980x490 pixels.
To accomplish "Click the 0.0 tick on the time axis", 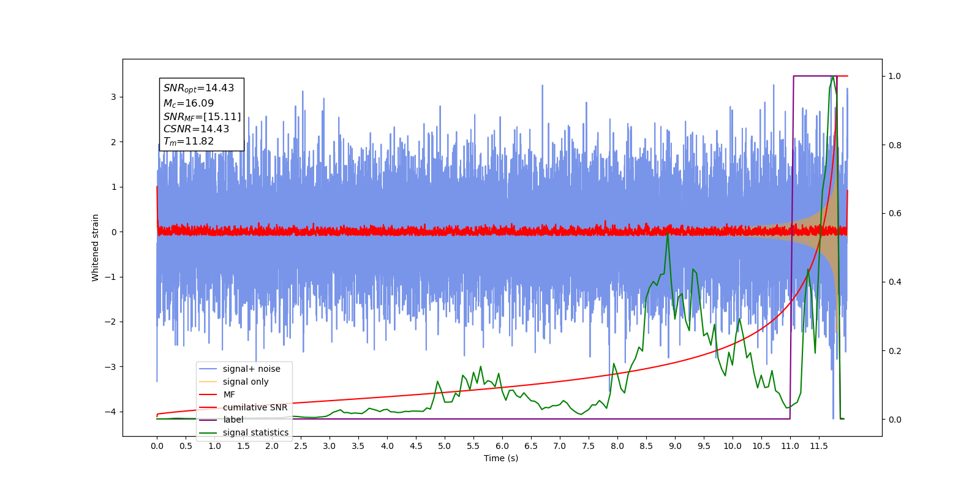I will click(157, 446).
